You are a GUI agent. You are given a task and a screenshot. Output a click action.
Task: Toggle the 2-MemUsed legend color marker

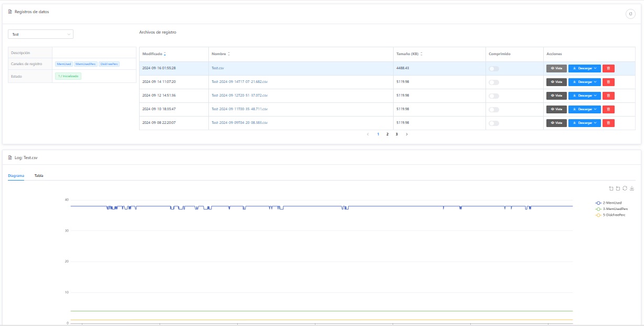(x=598, y=203)
